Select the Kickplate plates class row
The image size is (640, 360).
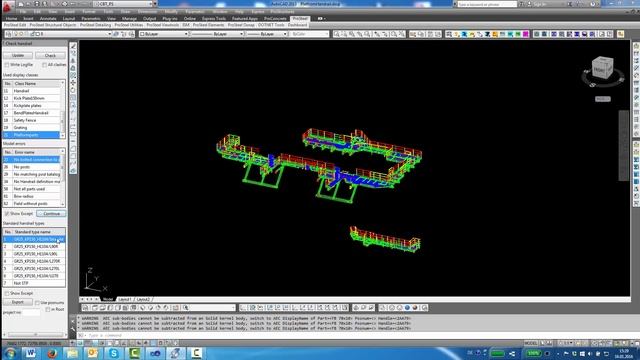(x=32, y=105)
